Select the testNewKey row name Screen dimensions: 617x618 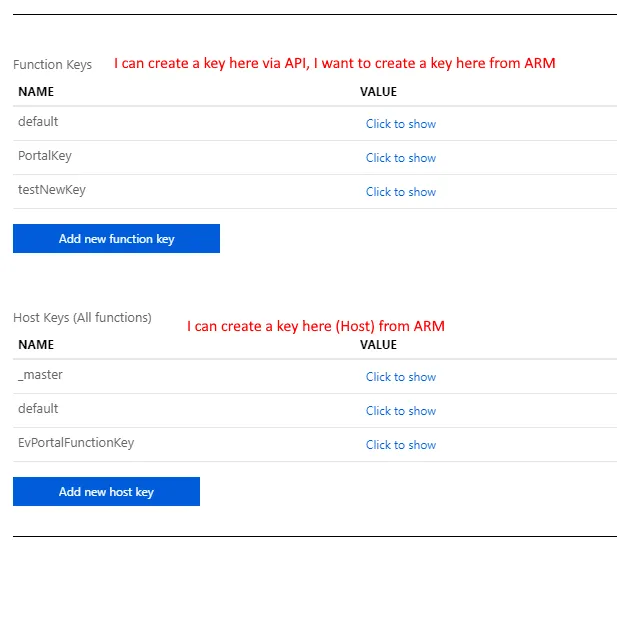coord(52,190)
